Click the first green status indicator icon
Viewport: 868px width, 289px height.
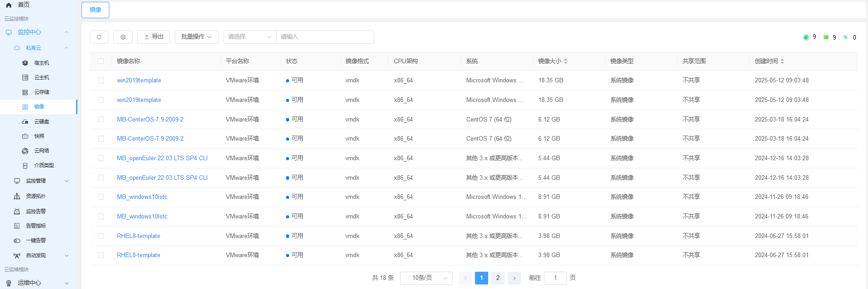pyautogui.click(x=806, y=37)
